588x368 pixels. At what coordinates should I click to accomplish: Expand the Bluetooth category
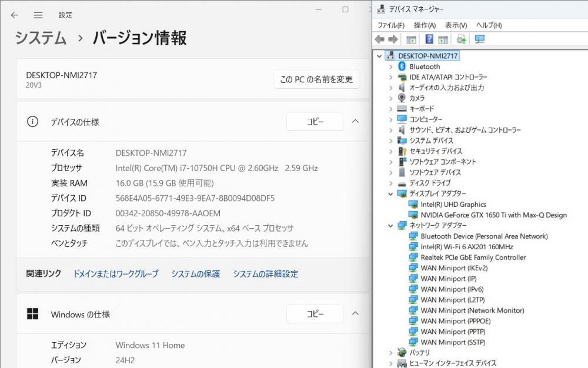coord(390,66)
